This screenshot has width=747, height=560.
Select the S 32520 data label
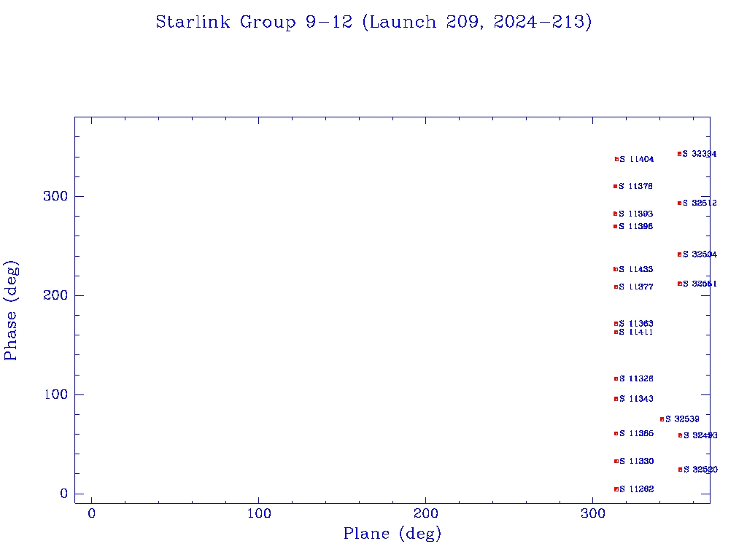(x=700, y=470)
